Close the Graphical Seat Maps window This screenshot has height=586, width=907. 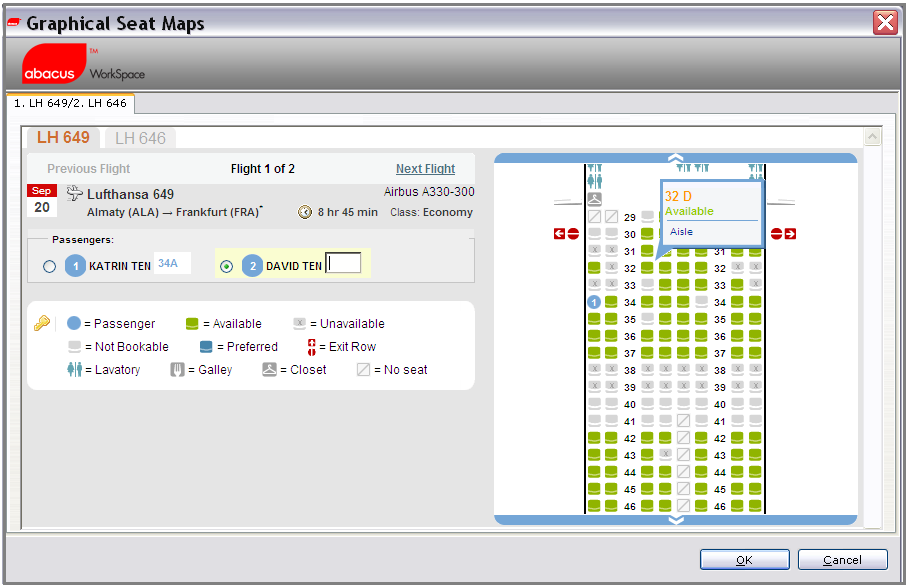pyautogui.click(x=885, y=23)
